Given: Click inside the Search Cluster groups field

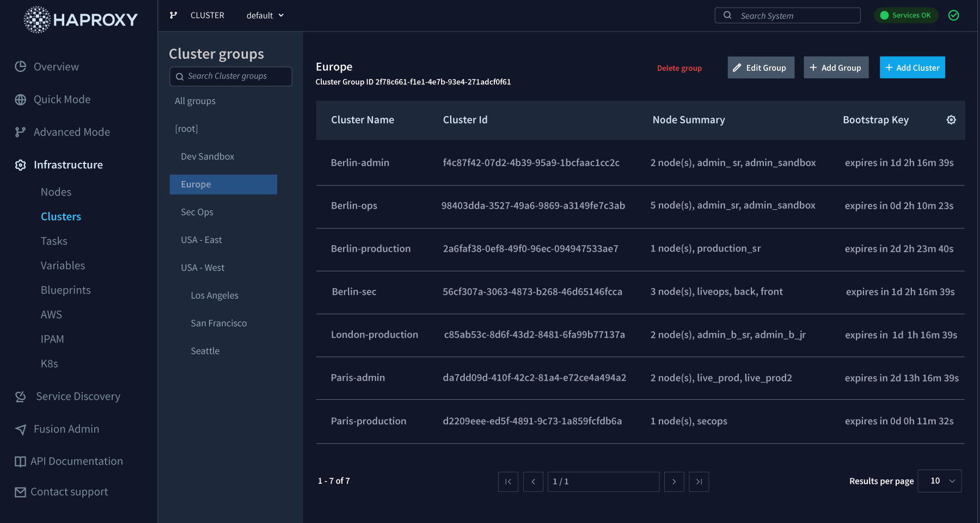Looking at the screenshot, I should tap(230, 76).
